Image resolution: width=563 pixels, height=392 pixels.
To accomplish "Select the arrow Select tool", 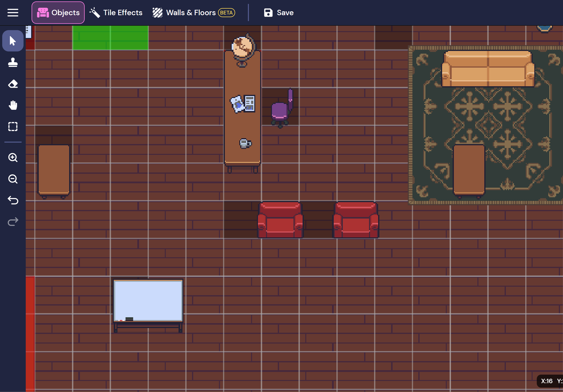I will (x=13, y=41).
